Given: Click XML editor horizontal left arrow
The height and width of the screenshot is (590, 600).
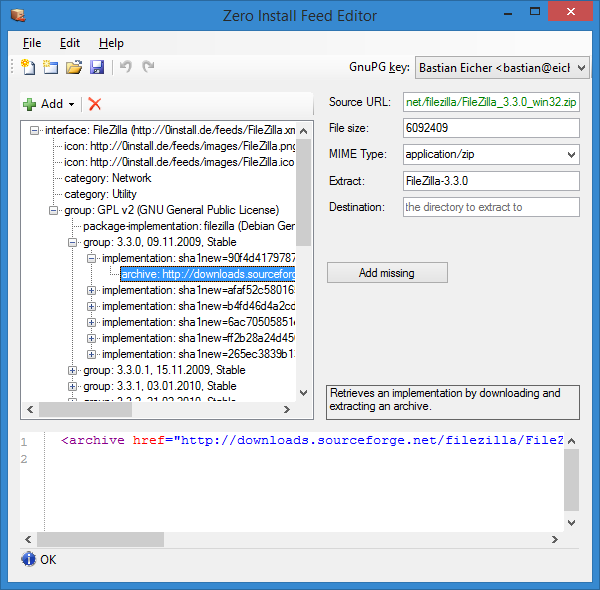Looking at the screenshot, I should (28, 539).
